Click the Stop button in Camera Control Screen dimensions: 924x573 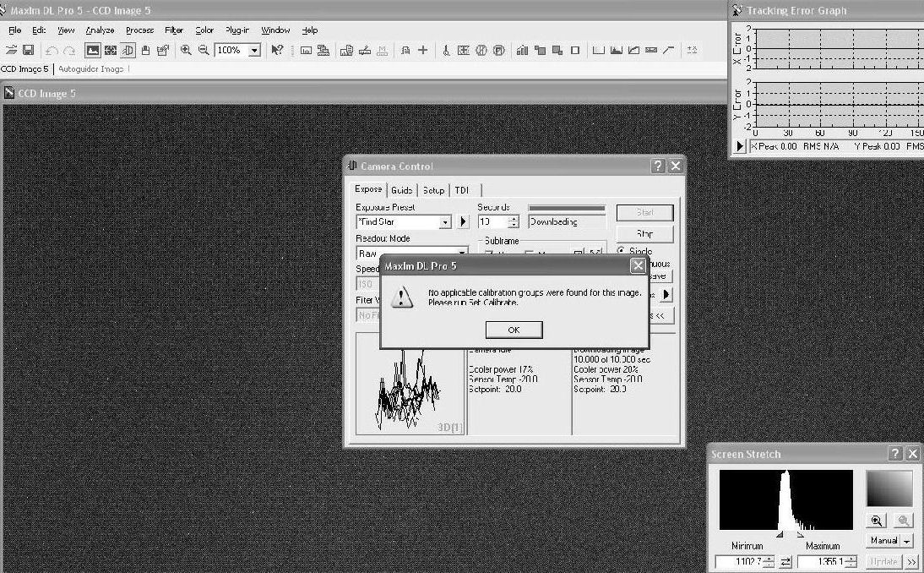click(x=644, y=233)
